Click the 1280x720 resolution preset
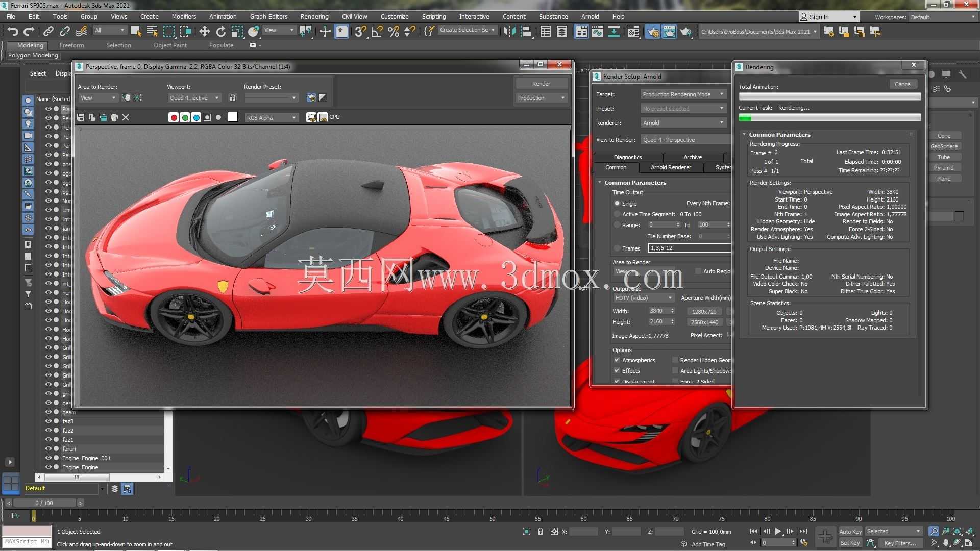Viewport: 980px width, 551px height. click(704, 312)
